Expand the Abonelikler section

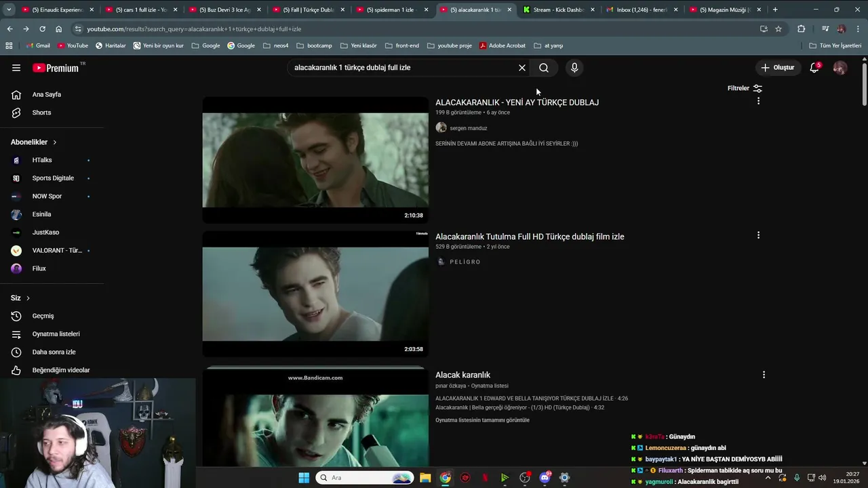[x=34, y=142]
